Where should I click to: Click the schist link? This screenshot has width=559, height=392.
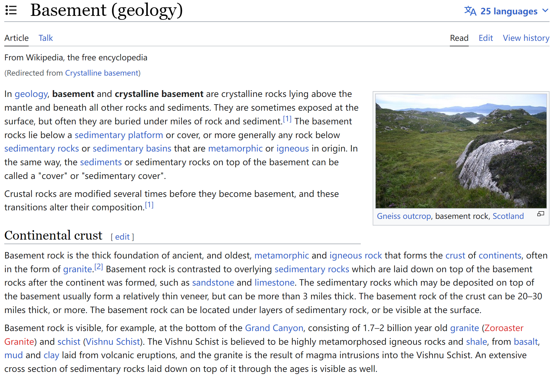pos(69,342)
